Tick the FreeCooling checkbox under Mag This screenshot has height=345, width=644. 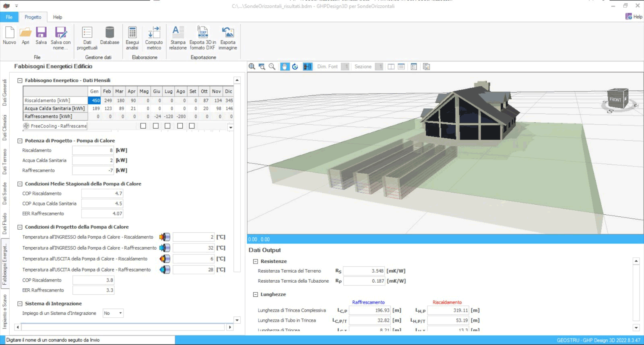[143, 126]
